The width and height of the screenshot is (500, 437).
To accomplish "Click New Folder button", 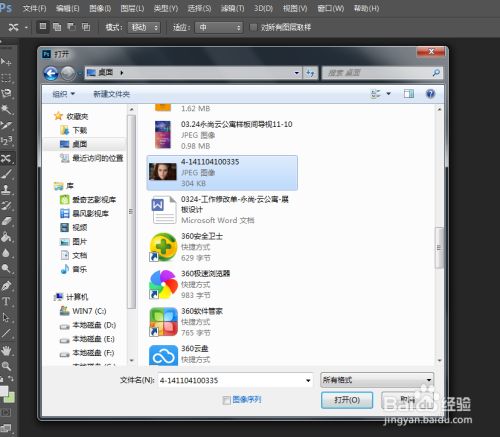I will (x=111, y=94).
